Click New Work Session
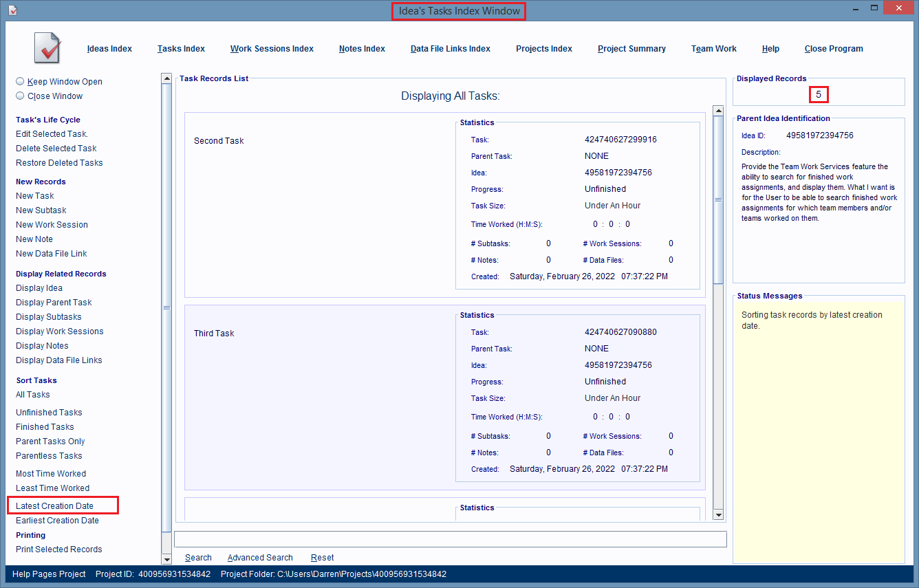The image size is (919, 588). (x=52, y=225)
